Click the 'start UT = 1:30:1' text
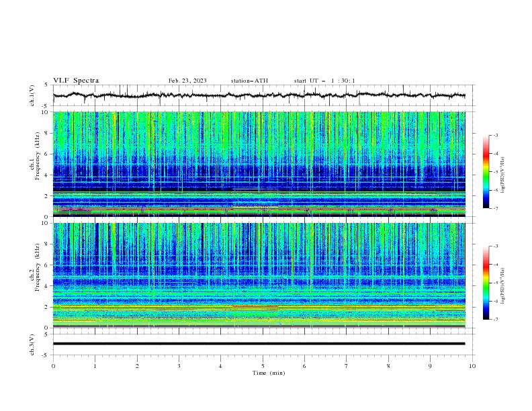532x411 pixels. 324,81
